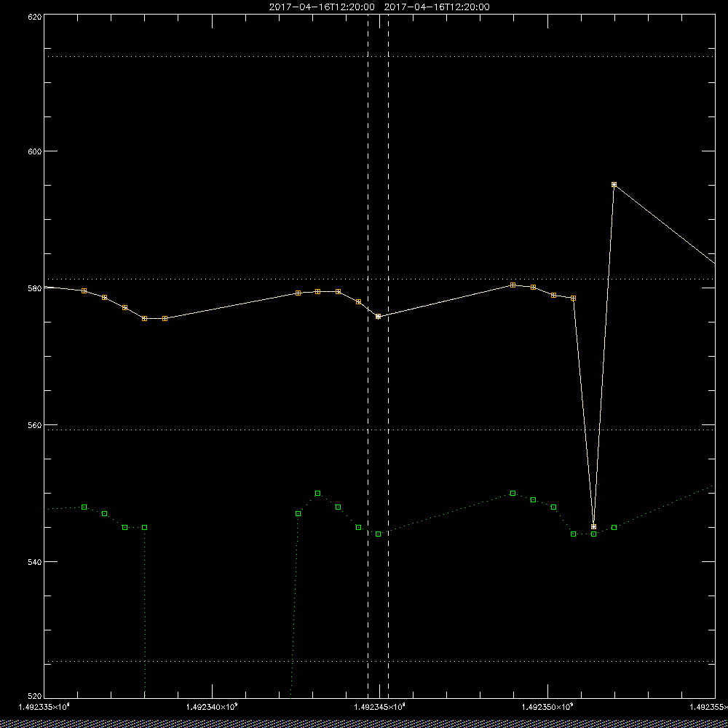
Task: Select green data point between the dashed vertical lines
Action: pyautogui.click(x=378, y=534)
